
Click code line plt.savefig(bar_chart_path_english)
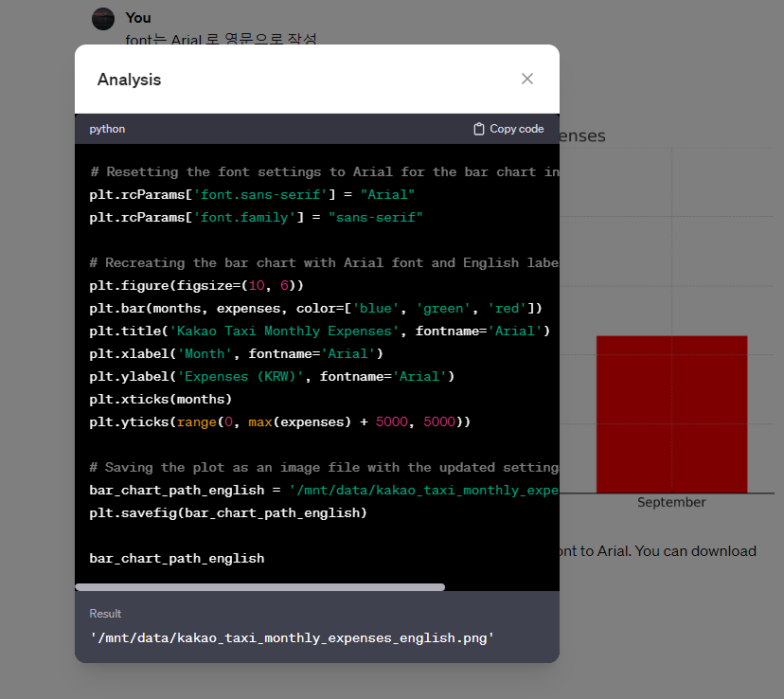pyautogui.click(x=228, y=513)
